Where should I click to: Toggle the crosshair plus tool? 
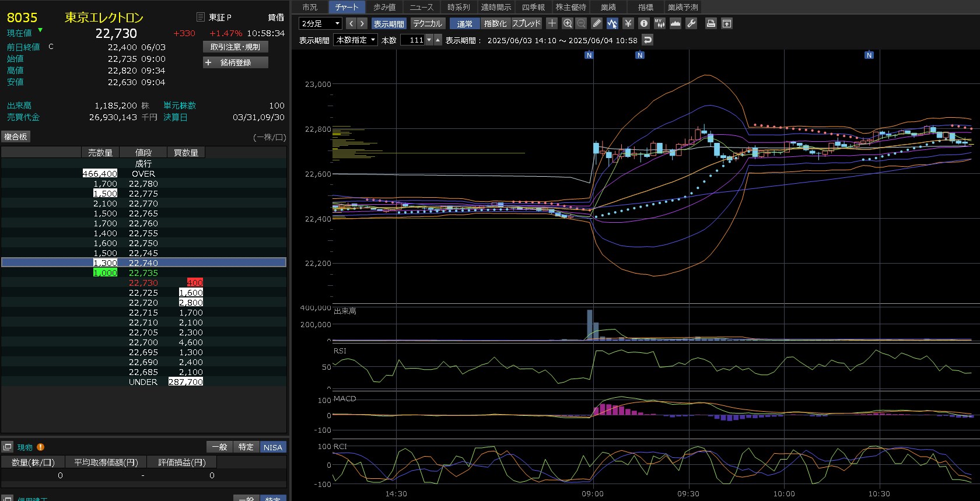point(552,23)
